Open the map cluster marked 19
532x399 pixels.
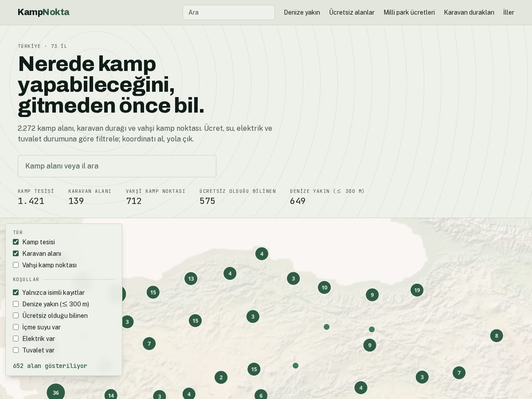tap(417, 290)
